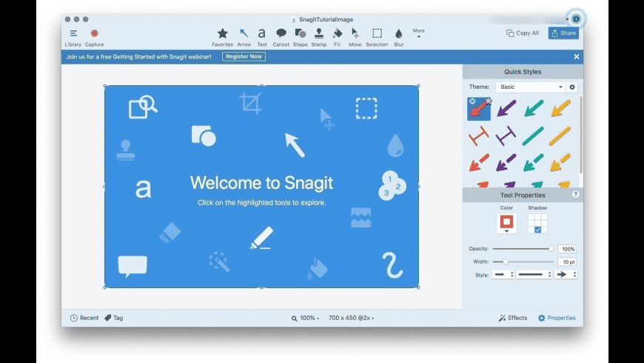The image size is (644, 363).
Task: Choose the red dashed arrow style
Action: click(x=479, y=162)
